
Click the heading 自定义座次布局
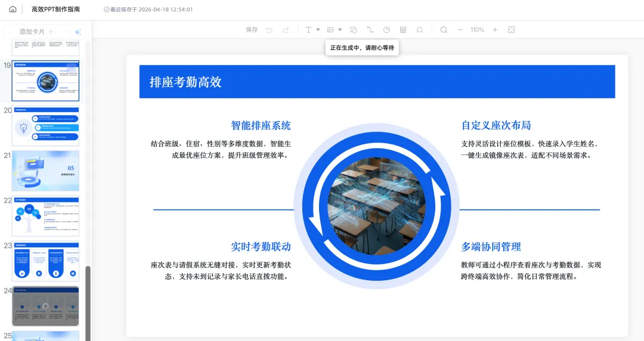pyautogui.click(x=496, y=125)
